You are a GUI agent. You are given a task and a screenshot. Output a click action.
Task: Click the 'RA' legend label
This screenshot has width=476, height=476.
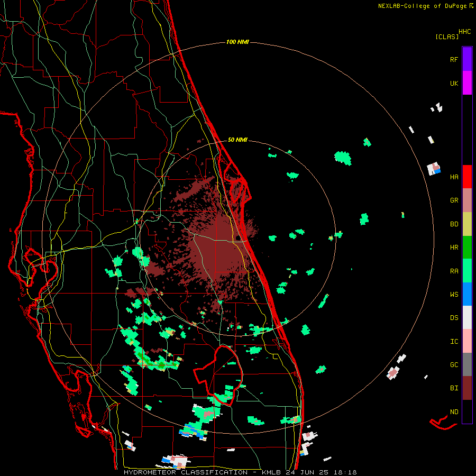454,271
